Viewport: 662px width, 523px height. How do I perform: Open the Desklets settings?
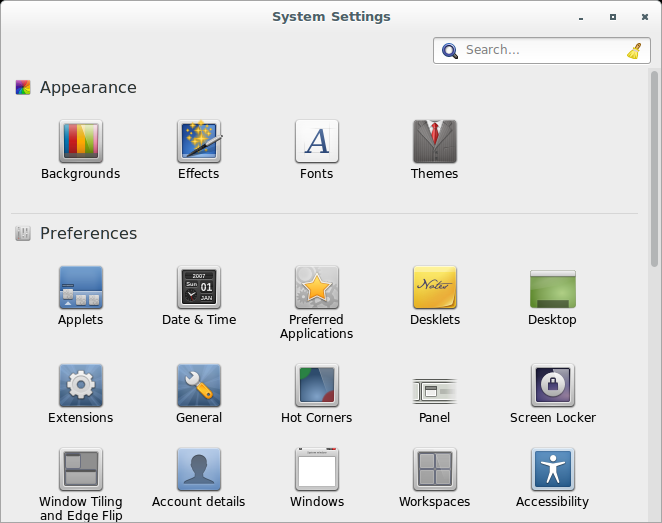[434, 288]
